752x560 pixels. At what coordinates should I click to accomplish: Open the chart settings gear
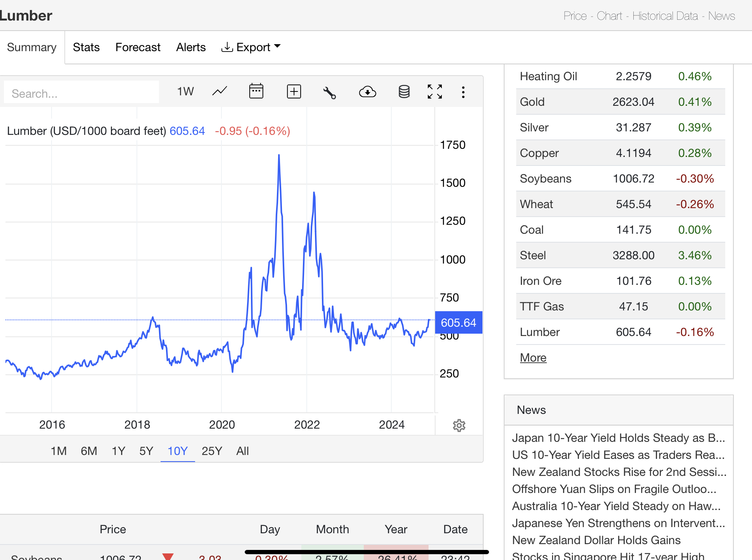click(459, 425)
